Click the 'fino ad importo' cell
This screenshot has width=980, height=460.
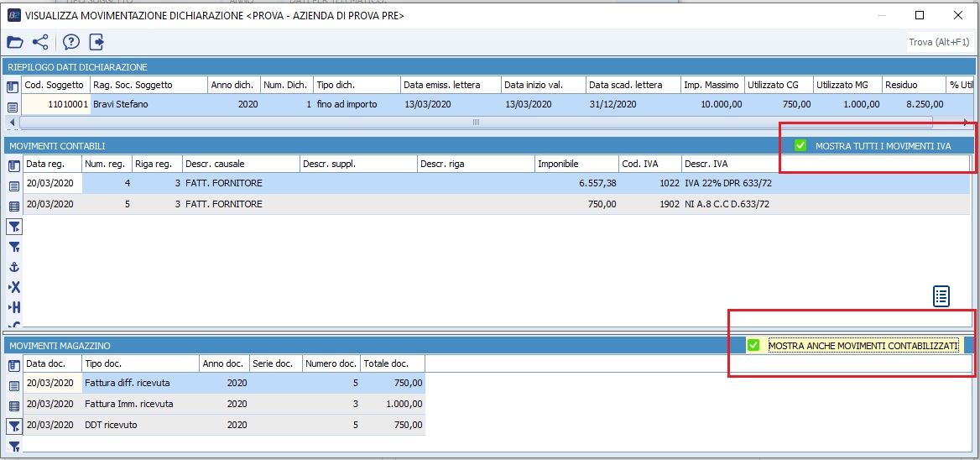pyautogui.click(x=357, y=104)
